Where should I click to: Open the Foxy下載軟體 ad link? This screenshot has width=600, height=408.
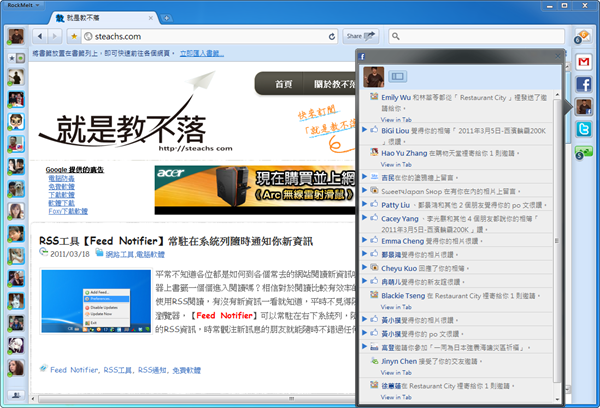click(68, 211)
